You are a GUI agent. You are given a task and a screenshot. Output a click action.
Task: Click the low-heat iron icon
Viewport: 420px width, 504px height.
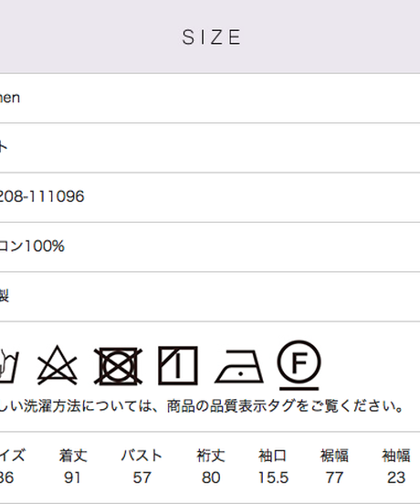coord(239,366)
